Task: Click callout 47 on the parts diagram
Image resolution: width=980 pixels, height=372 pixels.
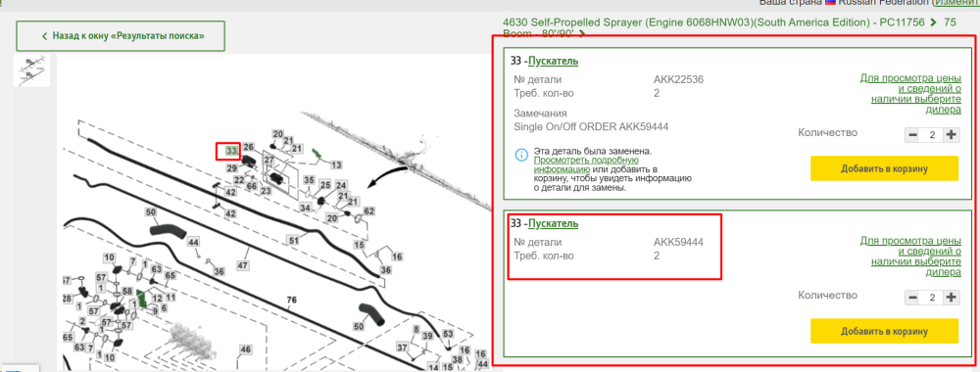Action: click(242, 266)
